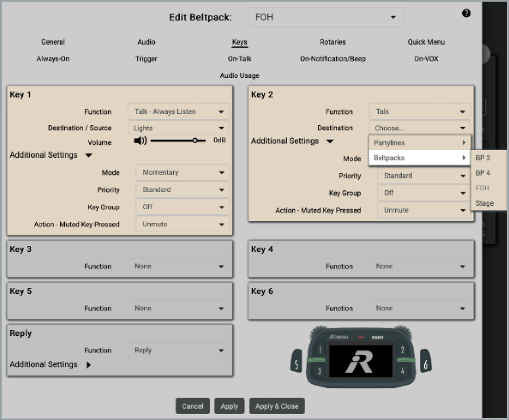Open Key 1 Function dropdown

pos(179,112)
